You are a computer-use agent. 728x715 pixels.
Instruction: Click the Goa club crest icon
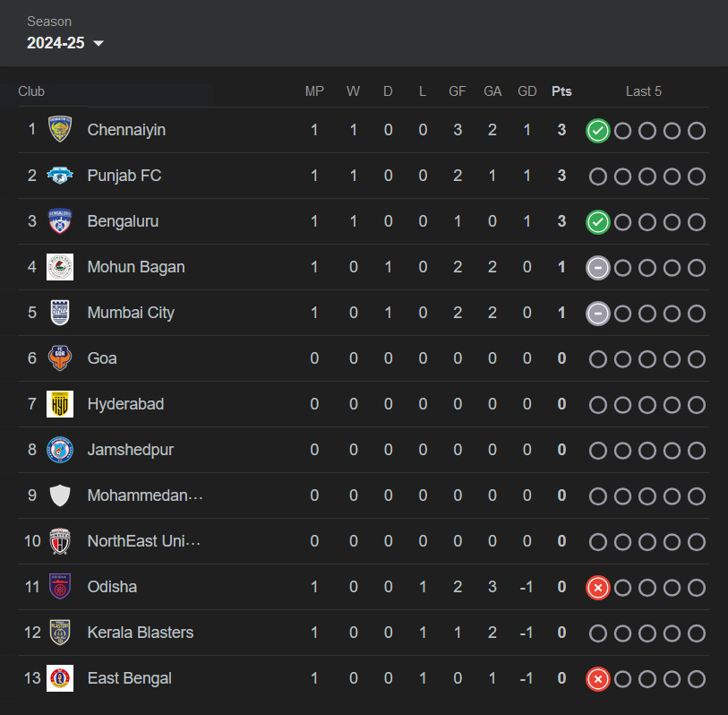coord(60,358)
